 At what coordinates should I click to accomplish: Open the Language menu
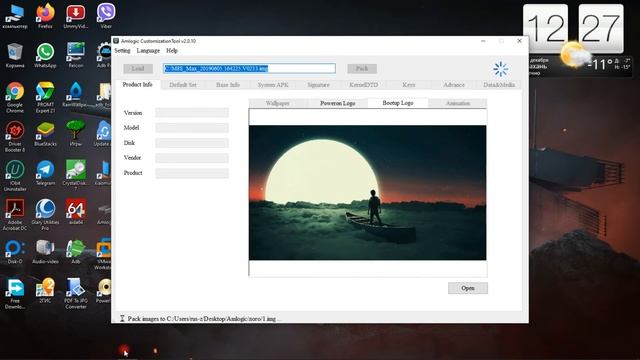pyautogui.click(x=148, y=51)
